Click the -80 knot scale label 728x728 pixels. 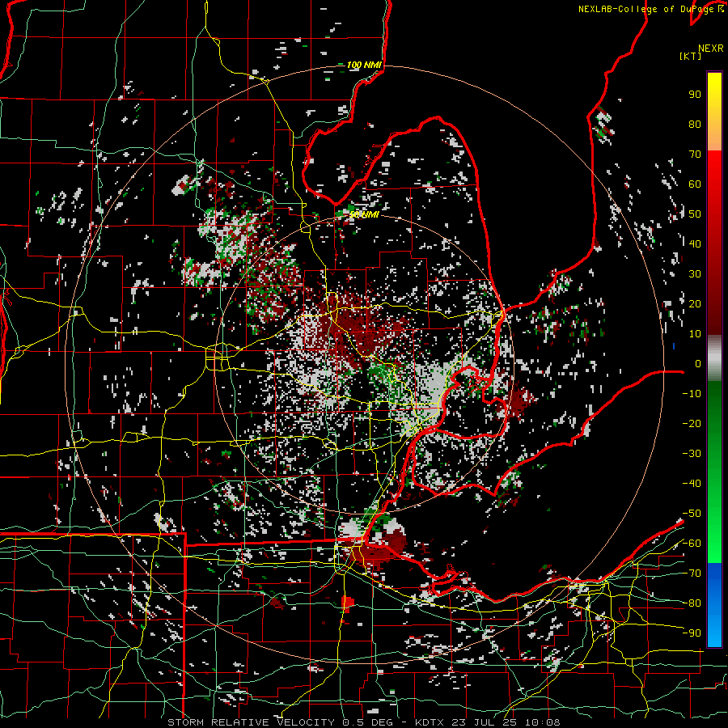692,603
